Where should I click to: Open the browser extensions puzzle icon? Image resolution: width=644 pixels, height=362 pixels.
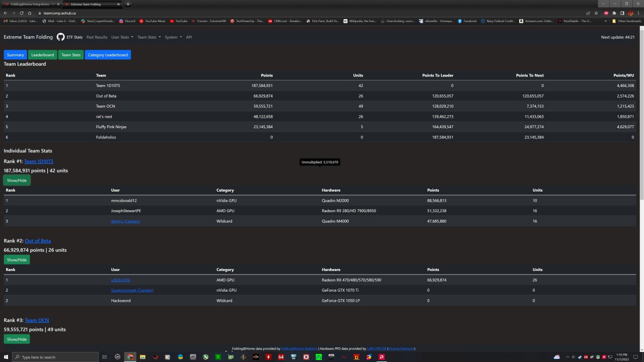click(614, 13)
